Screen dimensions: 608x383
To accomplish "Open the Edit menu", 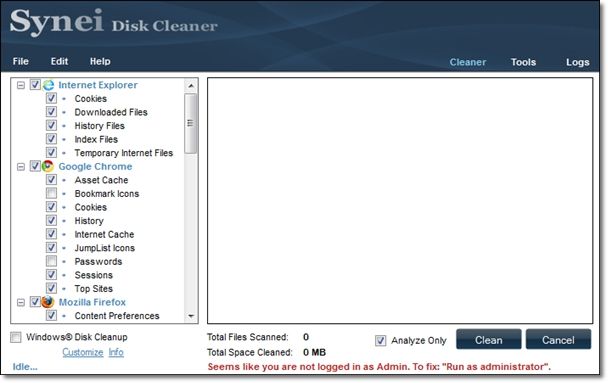I will coord(59,61).
